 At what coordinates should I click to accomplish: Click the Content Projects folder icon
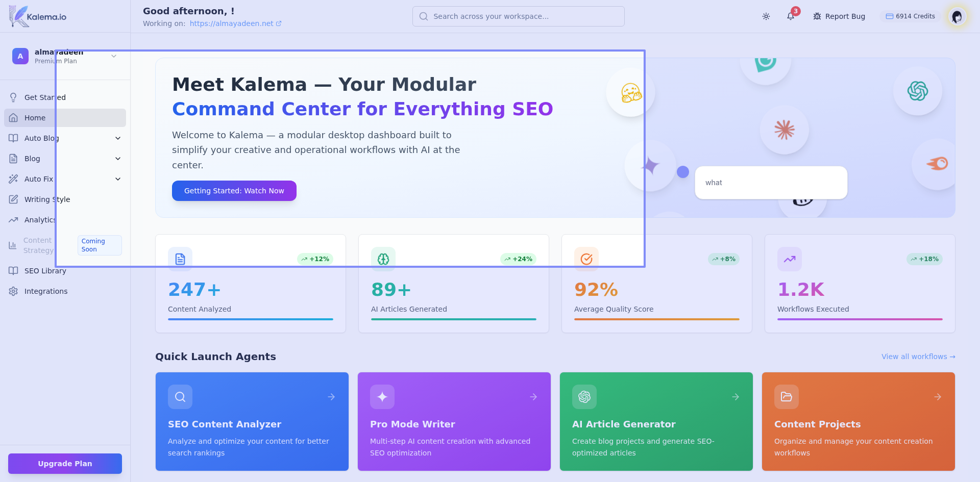point(787,397)
